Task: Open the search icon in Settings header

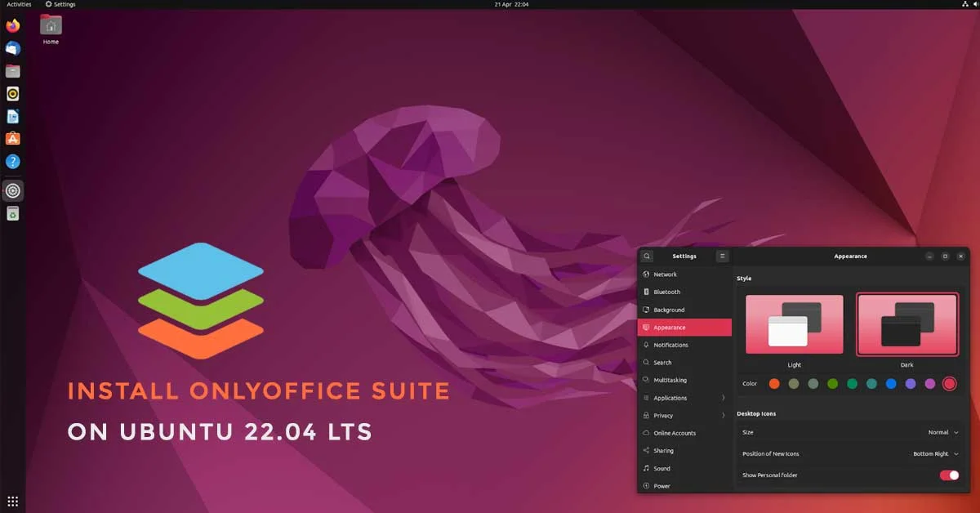Action: [x=647, y=256]
